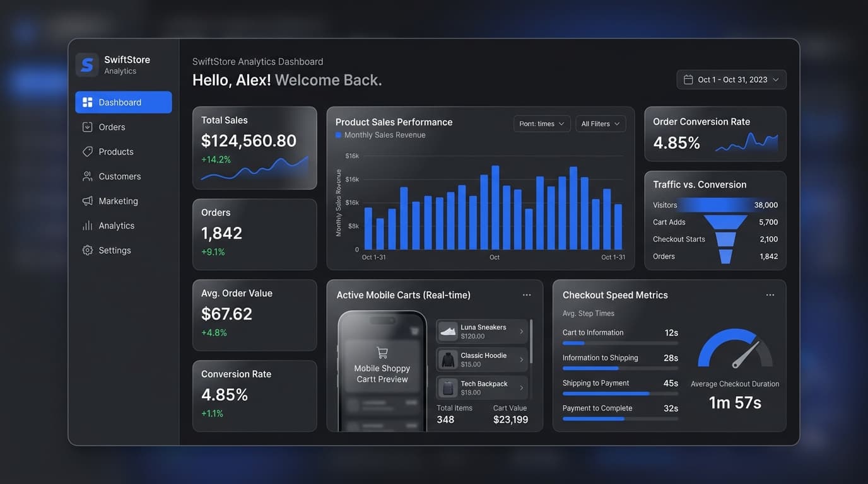Click the Luna Sneakers product thumbnail
The width and height of the screenshot is (868, 484).
coord(448,331)
